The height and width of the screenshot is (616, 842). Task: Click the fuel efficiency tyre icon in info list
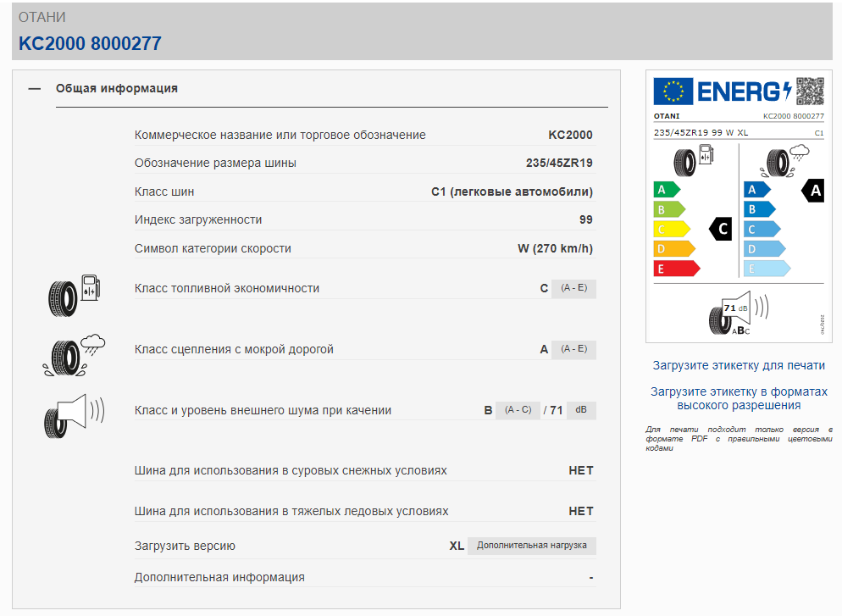pyautogui.click(x=74, y=296)
